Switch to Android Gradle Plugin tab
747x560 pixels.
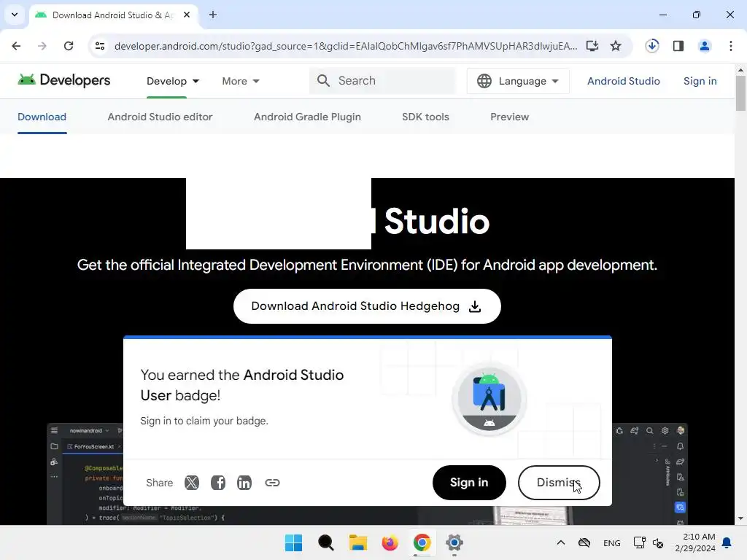307,117
